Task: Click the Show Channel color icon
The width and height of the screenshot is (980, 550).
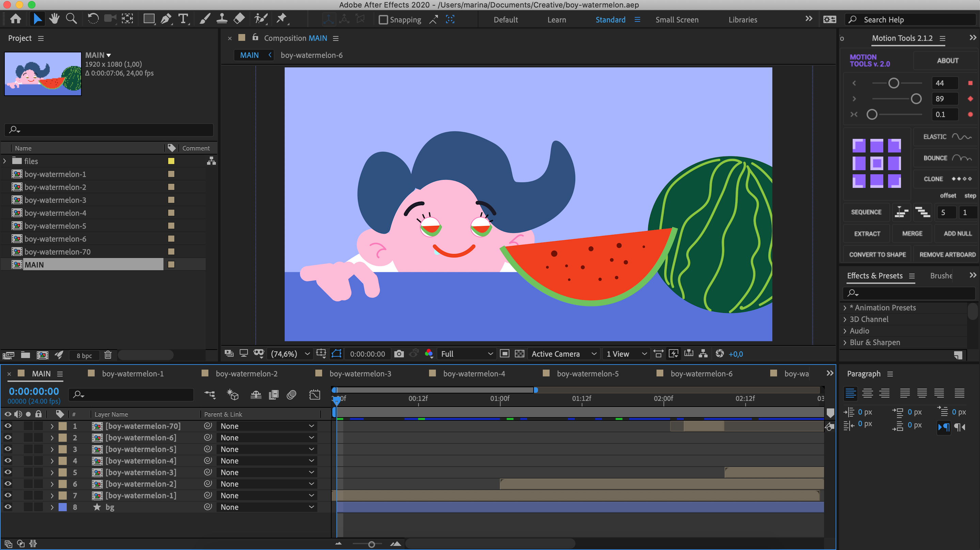Action: (429, 354)
